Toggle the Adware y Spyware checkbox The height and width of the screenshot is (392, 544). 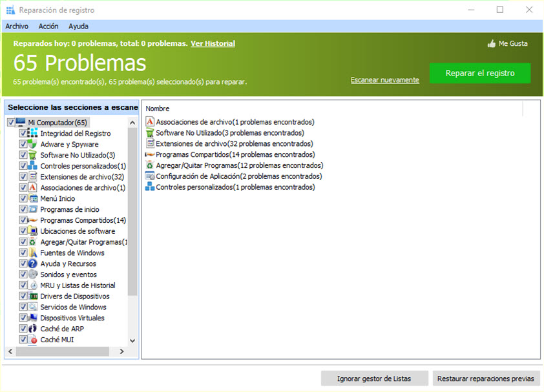pos(23,144)
